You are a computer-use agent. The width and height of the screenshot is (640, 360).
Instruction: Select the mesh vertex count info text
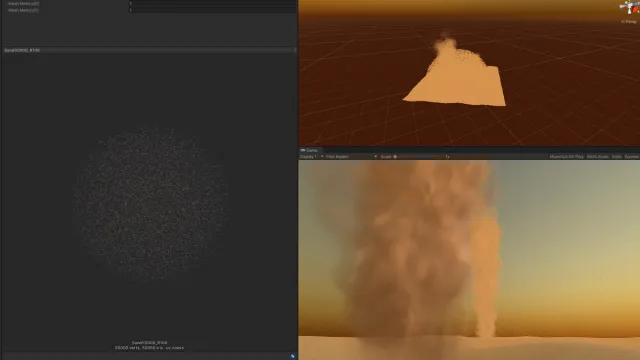(x=149, y=348)
